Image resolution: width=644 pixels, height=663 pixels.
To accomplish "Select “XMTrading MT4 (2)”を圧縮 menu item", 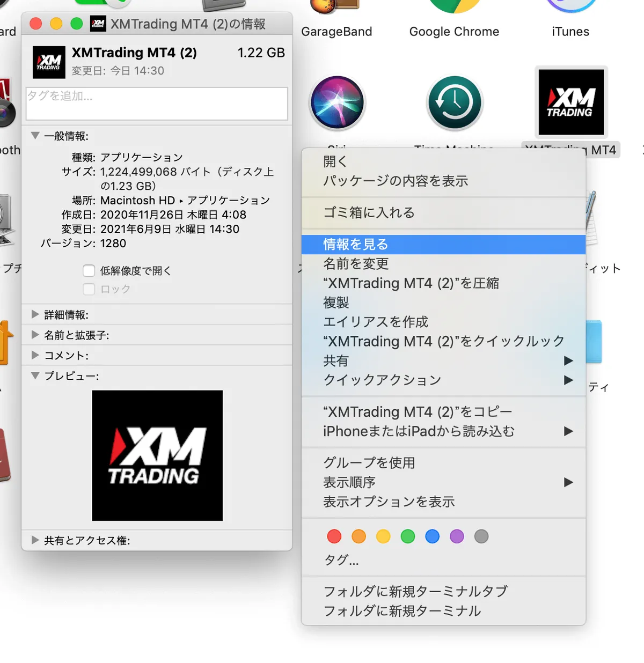I will 443,283.
